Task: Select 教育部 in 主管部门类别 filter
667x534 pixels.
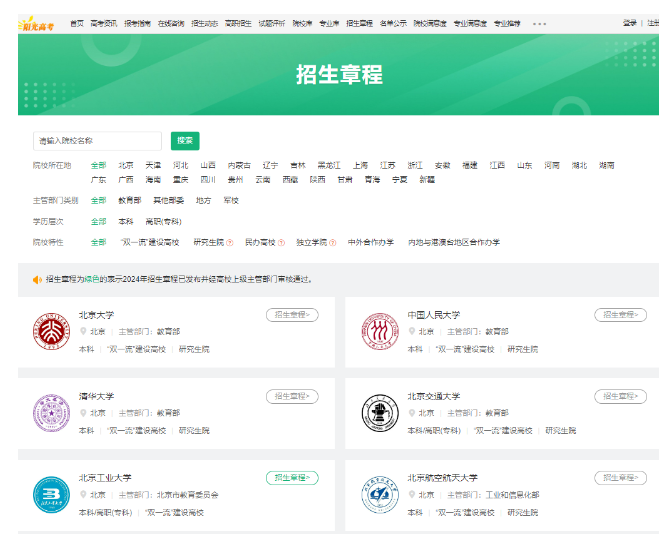Action: (x=130, y=200)
